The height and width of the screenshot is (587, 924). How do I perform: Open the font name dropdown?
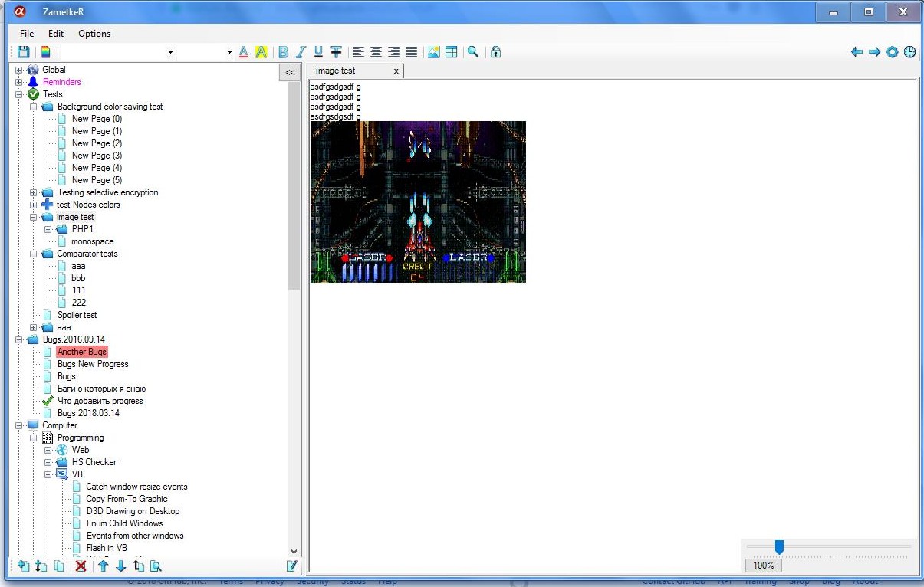pos(171,51)
